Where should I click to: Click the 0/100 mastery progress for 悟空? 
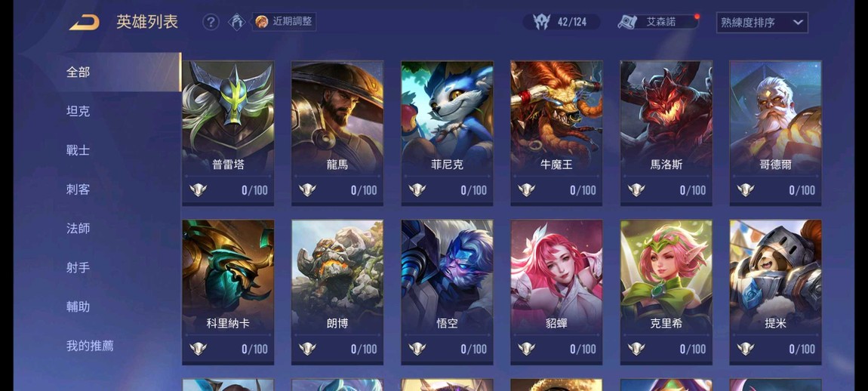(x=474, y=349)
